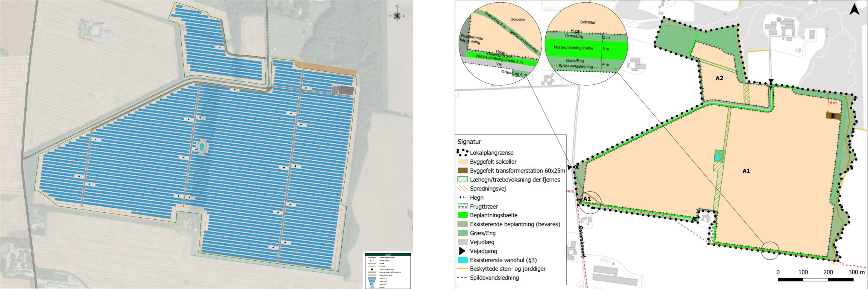This screenshot has height=289, width=868.
Task: Click the small A1 label inside the circle
Action: (x=587, y=199)
